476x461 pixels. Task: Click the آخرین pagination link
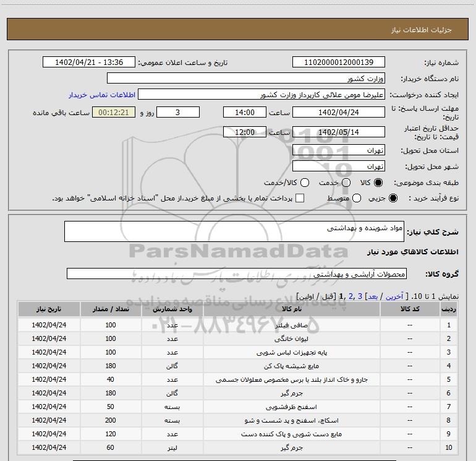(394, 296)
